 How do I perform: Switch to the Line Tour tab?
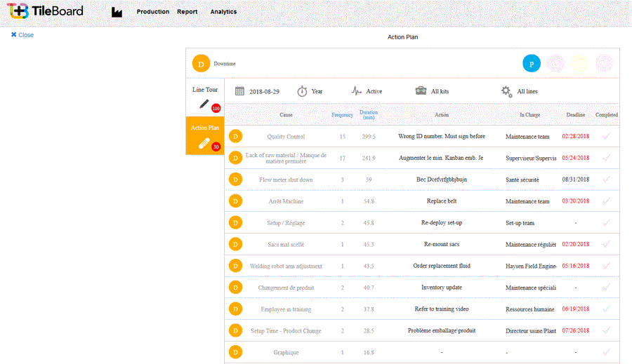click(205, 97)
